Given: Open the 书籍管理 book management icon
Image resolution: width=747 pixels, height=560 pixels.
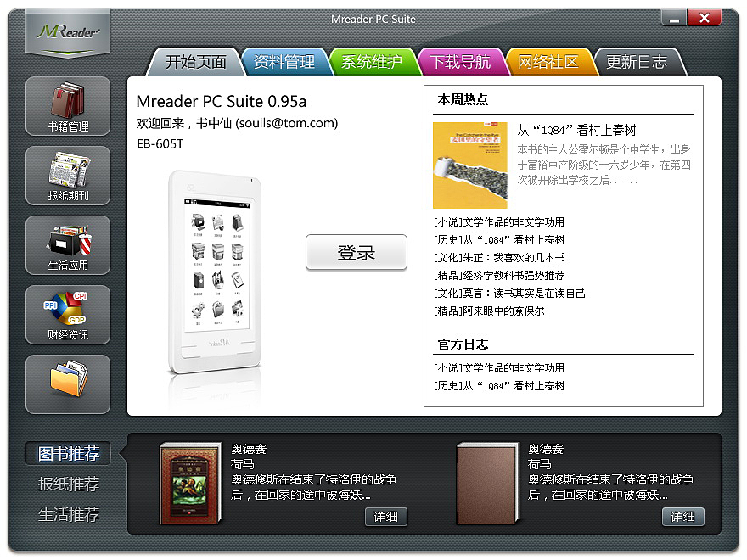Looking at the screenshot, I should (68, 106).
